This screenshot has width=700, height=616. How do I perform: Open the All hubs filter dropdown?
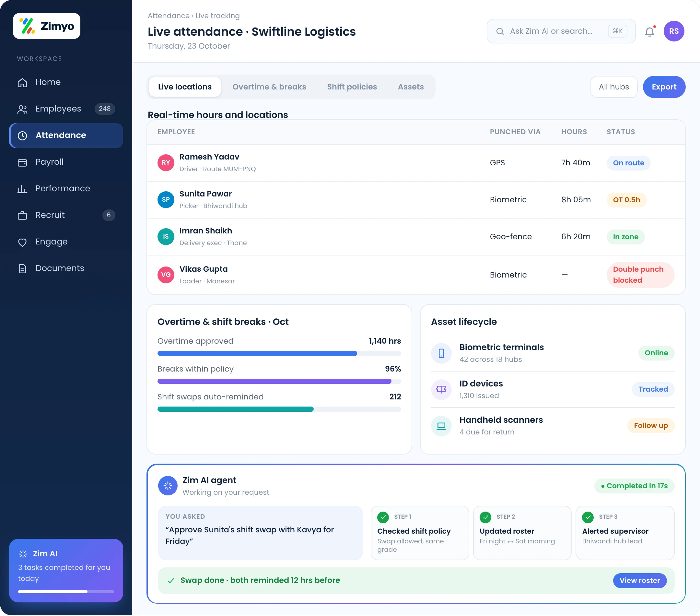614,87
